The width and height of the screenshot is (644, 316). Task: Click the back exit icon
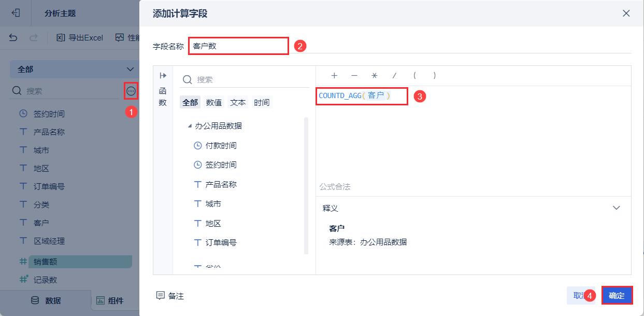[x=16, y=13]
